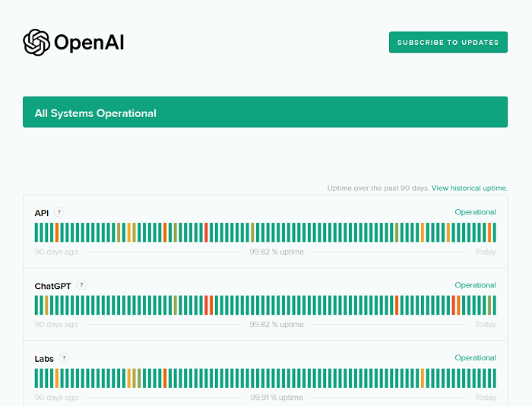Click Subscribe to Updates button
The image size is (532, 406).
click(448, 43)
